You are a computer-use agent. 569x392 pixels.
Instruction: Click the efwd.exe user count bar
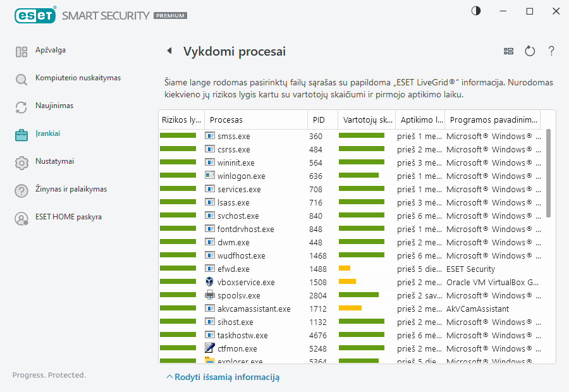coord(345,269)
